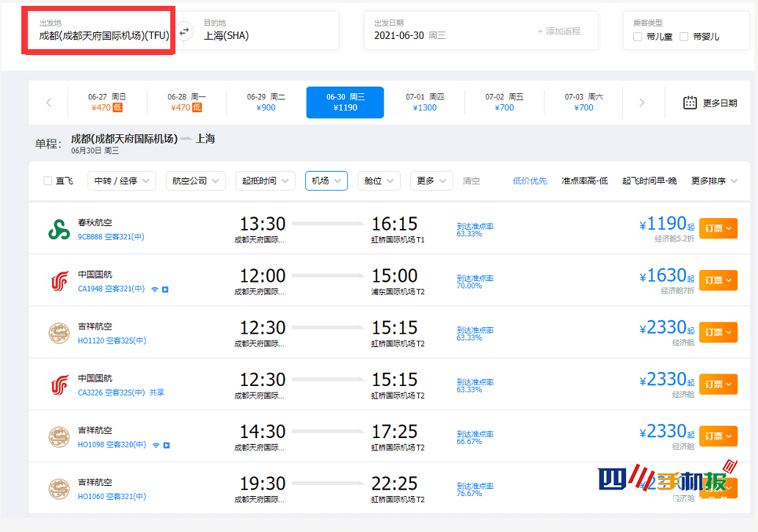Image resolution: width=758 pixels, height=532 pixels.
Task: Click 到达准点率 70.00% on CA1948
Action: (x=475, y=282)
